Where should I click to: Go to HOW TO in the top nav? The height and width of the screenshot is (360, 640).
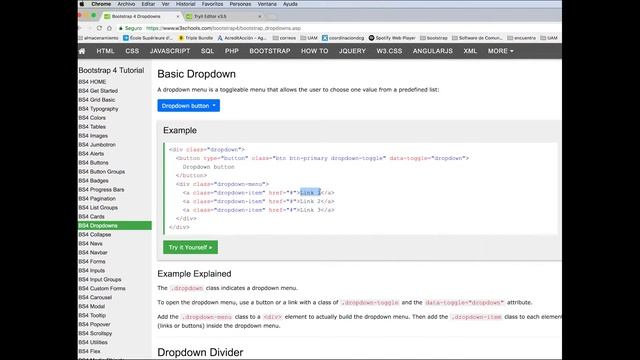314,51
